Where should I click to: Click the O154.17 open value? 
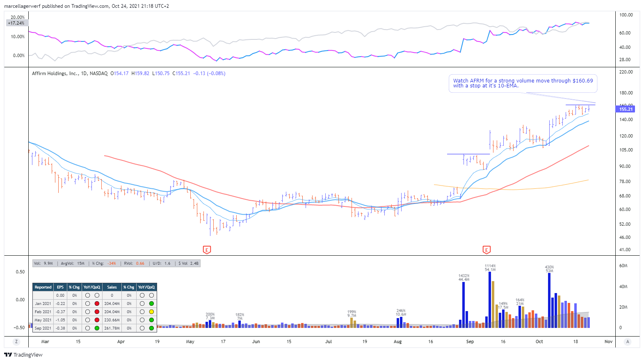click(119, 73)
